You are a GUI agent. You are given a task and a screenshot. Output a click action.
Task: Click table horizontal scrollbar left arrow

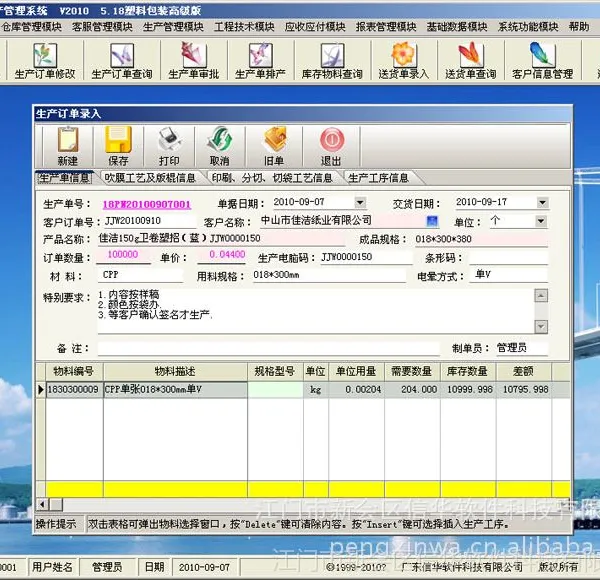(x=42, y=505)
